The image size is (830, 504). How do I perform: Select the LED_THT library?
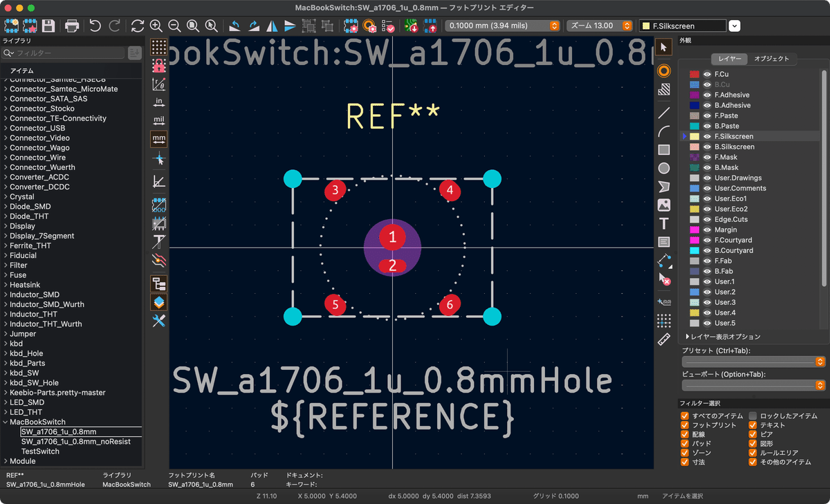point(27,412)
